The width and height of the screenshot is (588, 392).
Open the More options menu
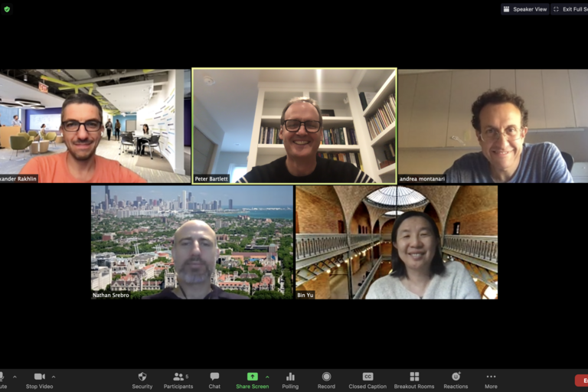[x=491, y=380]
